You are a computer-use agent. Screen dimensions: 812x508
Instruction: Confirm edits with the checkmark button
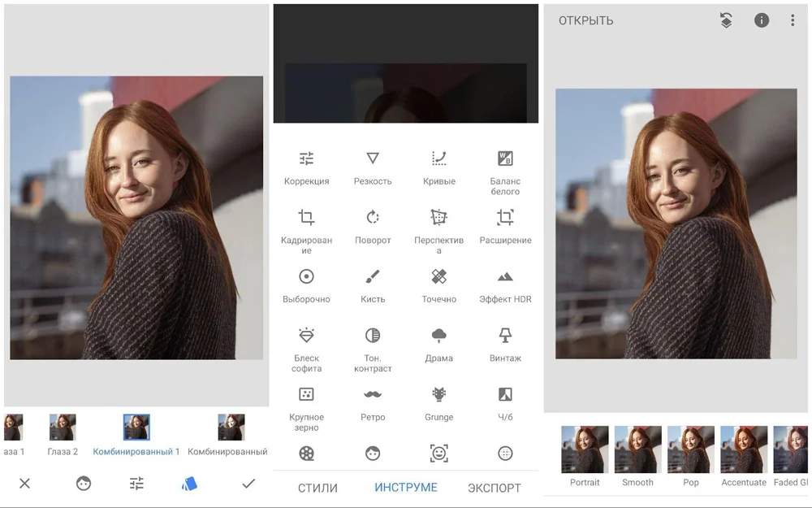248,484
